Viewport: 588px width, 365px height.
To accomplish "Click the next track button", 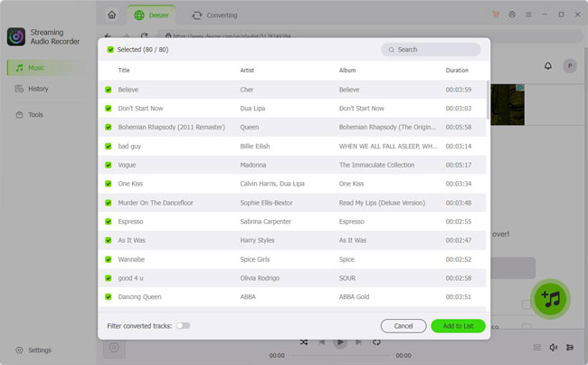I will point(358,342).
